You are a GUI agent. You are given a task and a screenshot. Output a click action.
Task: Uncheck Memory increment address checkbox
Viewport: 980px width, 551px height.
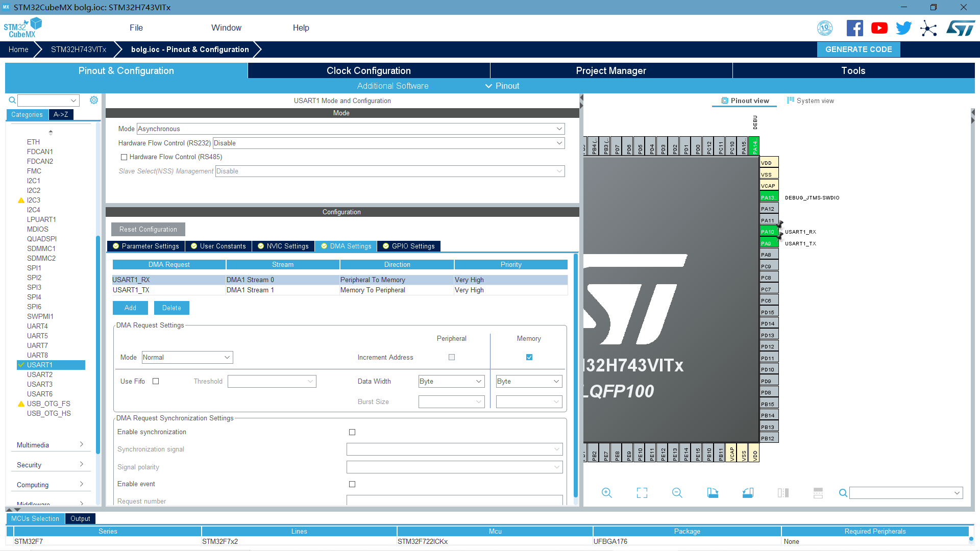529,357
